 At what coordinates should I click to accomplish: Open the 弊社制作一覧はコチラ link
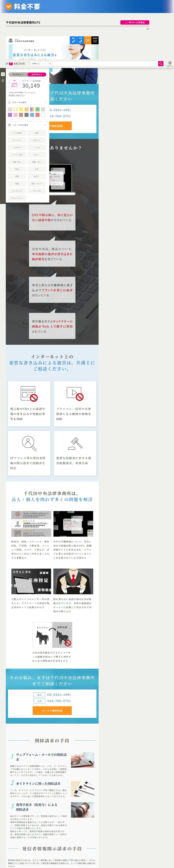[x=17, y=95]
